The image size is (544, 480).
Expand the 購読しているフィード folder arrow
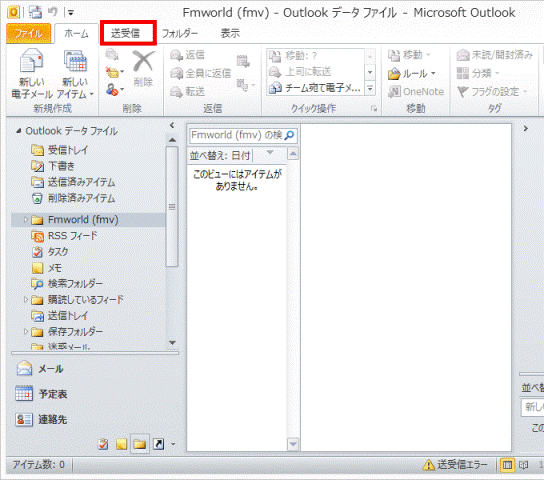25,299
